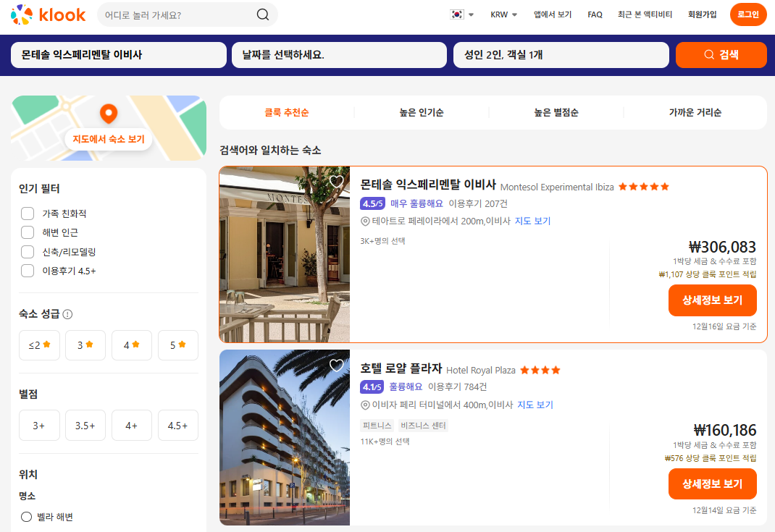Open the KRW currency dropdown
Image resolution: width=775 pixels, height=532 pixels.
point(503,14)
